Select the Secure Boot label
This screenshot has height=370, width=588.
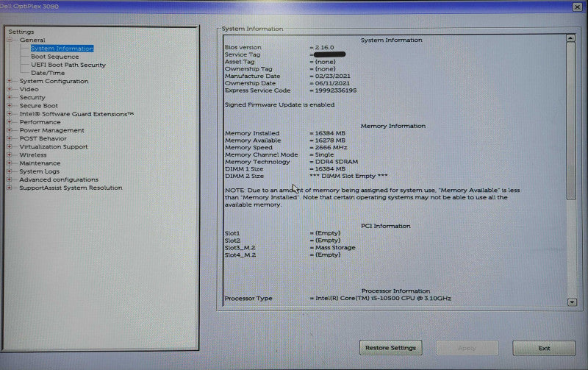click(x=39, y=106)
